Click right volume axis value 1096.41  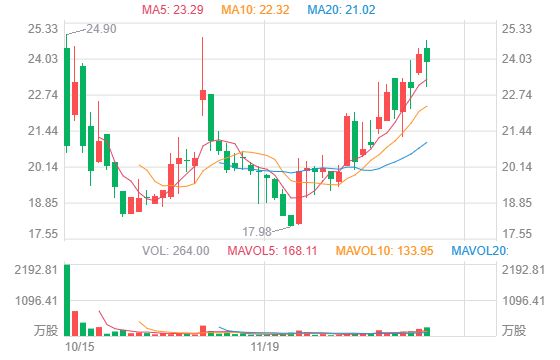point(524,301)
